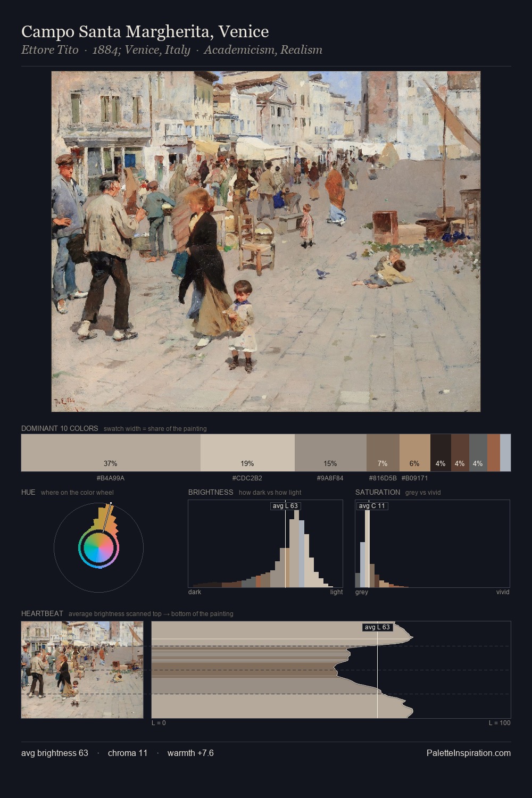Click the 'HUE' section heading
The image size is (532, 798).
pos(28,492)
